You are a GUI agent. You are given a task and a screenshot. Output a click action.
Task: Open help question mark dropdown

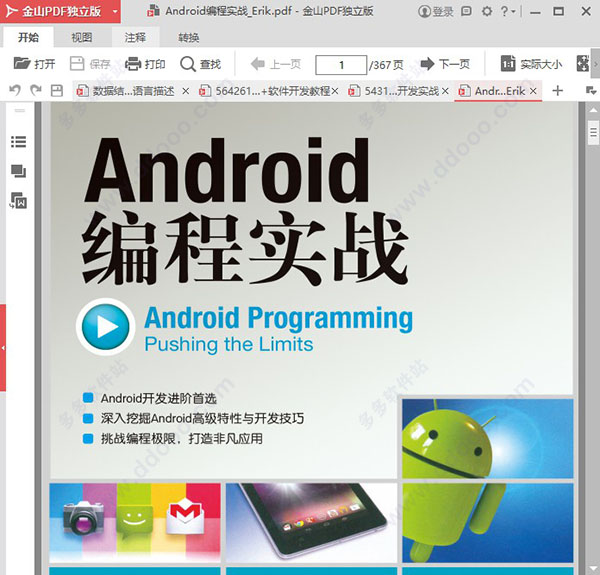click(508, 11)
